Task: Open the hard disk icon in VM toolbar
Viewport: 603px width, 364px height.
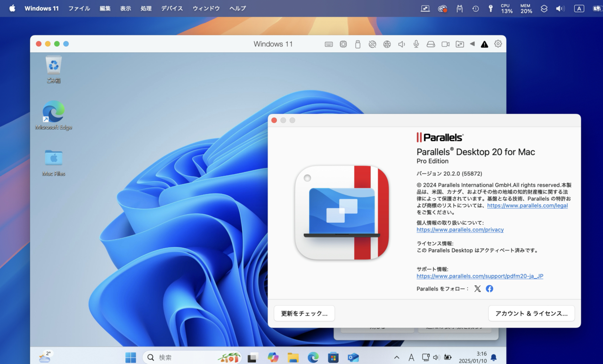Action: click(x=431, y=44)
